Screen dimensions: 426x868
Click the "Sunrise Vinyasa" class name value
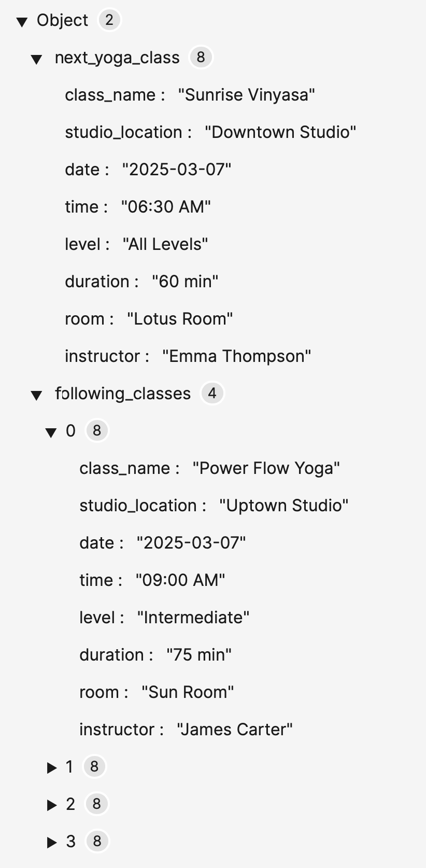point(246,95)
